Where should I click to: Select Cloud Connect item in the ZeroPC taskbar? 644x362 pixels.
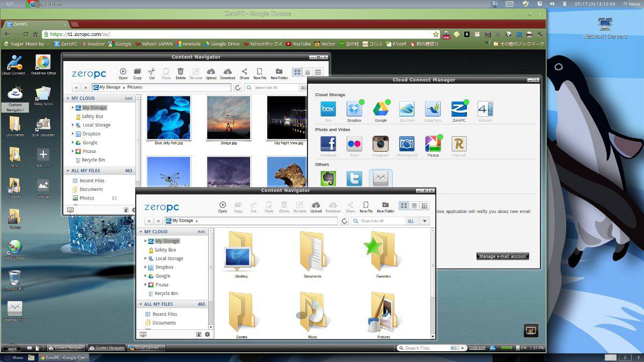tap(147, 348)
